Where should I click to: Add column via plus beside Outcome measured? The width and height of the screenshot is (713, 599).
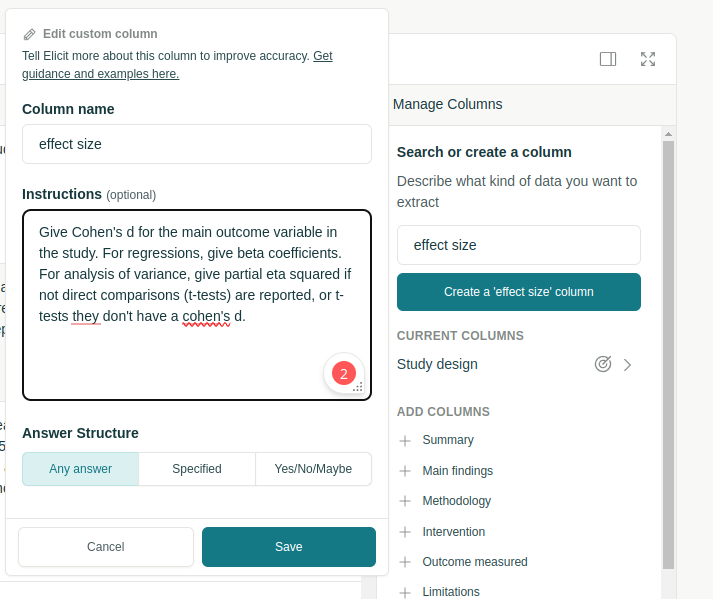click(405, 562)
